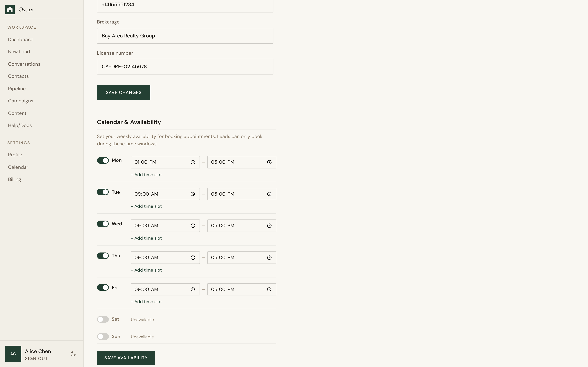Click the clock icon for Wednesday end time
The height and width of the screenshot is (367, 588).
click(x=269, y=226)
